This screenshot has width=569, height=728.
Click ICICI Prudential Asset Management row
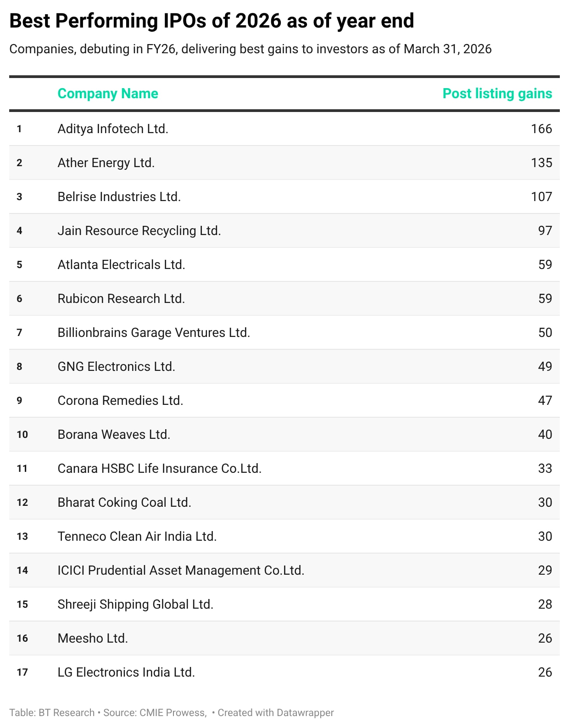[181, 571]
